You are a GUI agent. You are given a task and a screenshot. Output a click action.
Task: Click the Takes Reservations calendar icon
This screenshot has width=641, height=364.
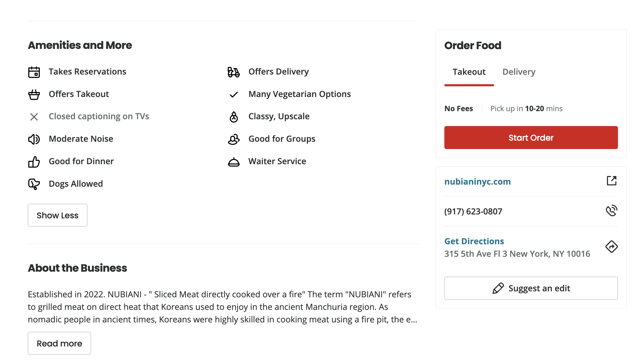pyautogui.click(x=34, y=72)
